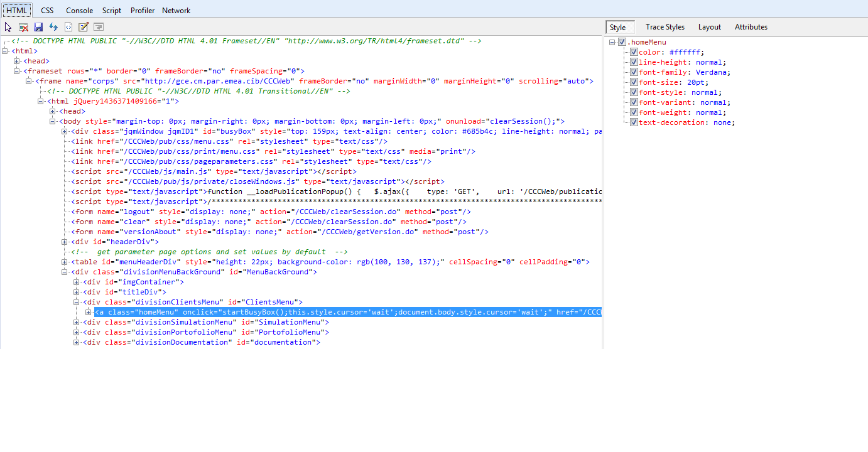Uncheck the font-variant property checkbox
The height and width of the screenshot is (452, 868).
click(x=634, y=102)
